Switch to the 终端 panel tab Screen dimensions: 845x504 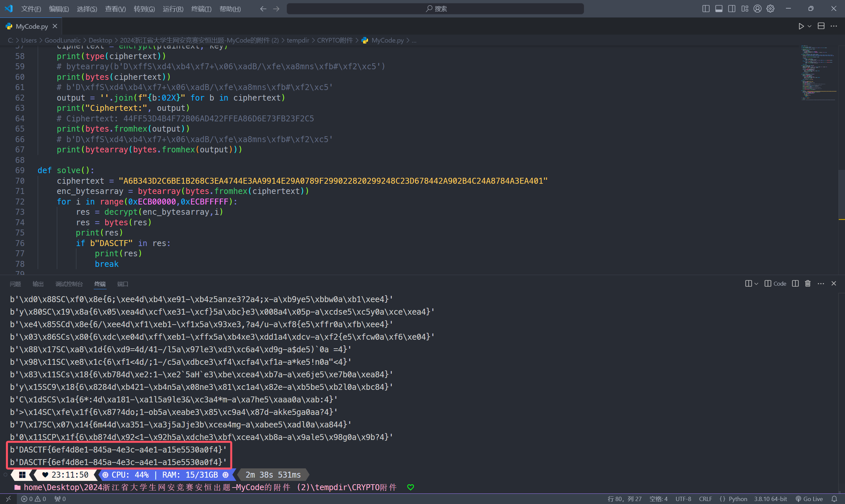coord(100,284)
